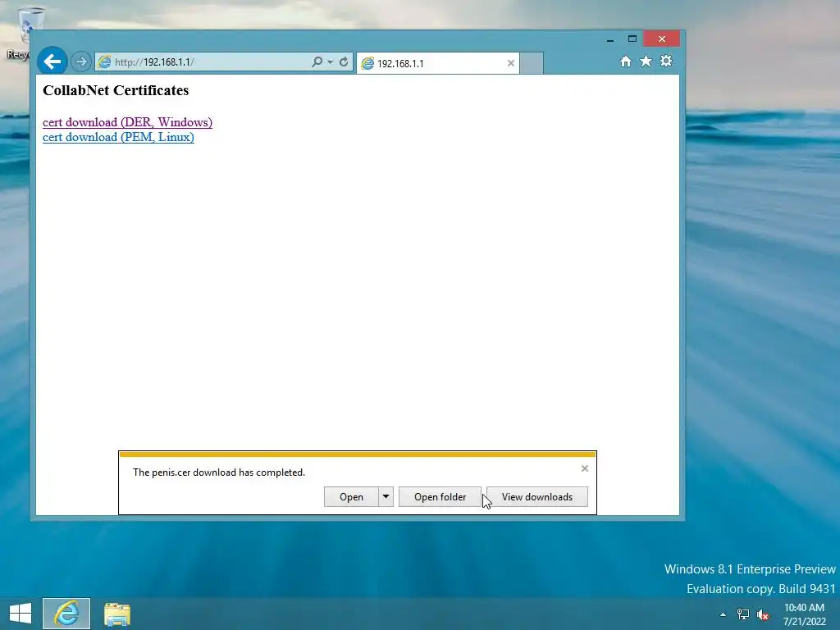Screen dimensions: 840x630
Task: Go back with the browser back arrow
Action: [52, 62]
